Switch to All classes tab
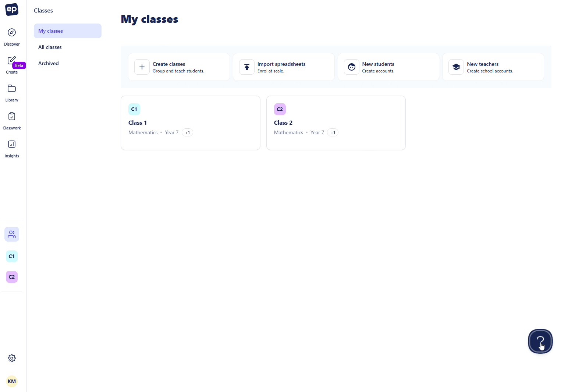This screenshot has height=392, width=561. [50, 47]
